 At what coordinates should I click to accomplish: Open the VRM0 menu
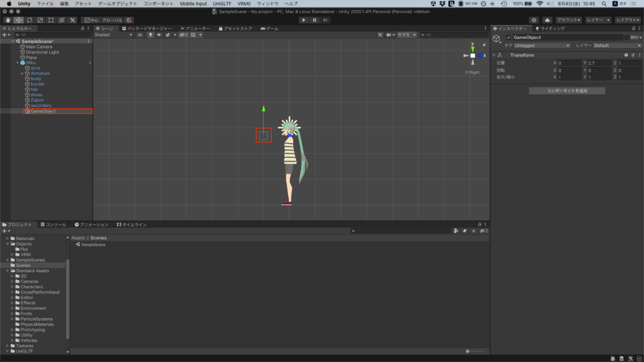coord(243,4)
